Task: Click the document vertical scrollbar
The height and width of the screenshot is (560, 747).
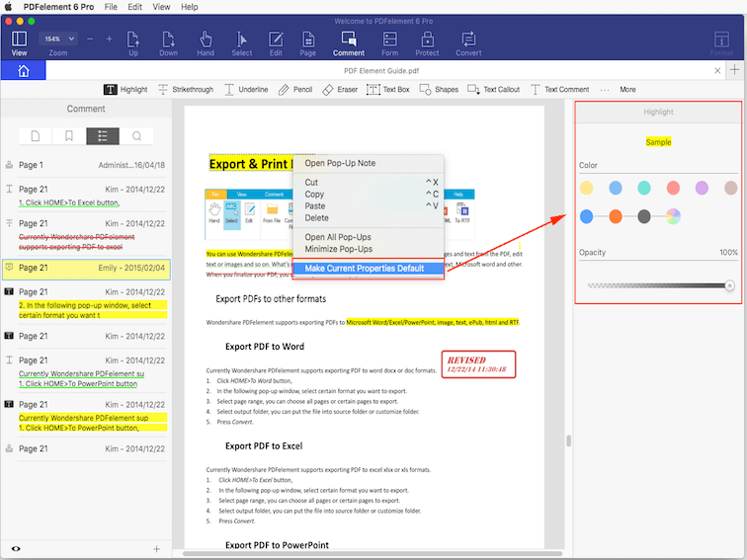Action: click(x=568, y=440)
